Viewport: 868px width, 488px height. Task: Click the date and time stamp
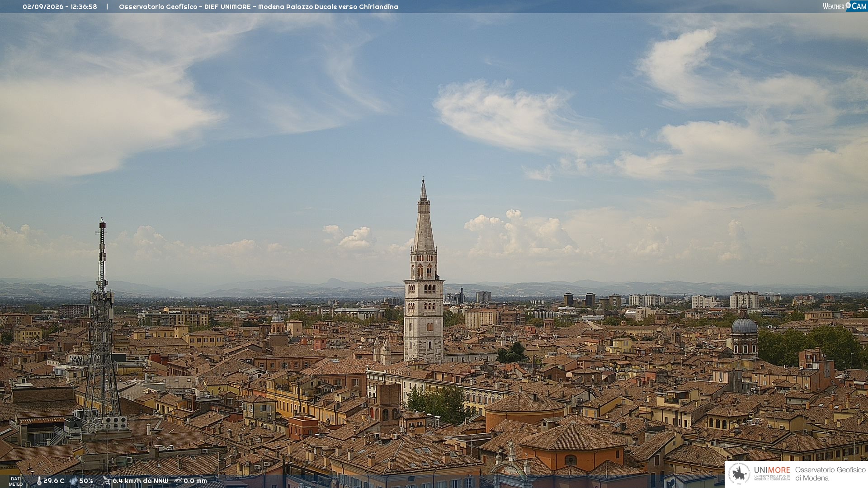pyautogui.click(x=60, y=7)
